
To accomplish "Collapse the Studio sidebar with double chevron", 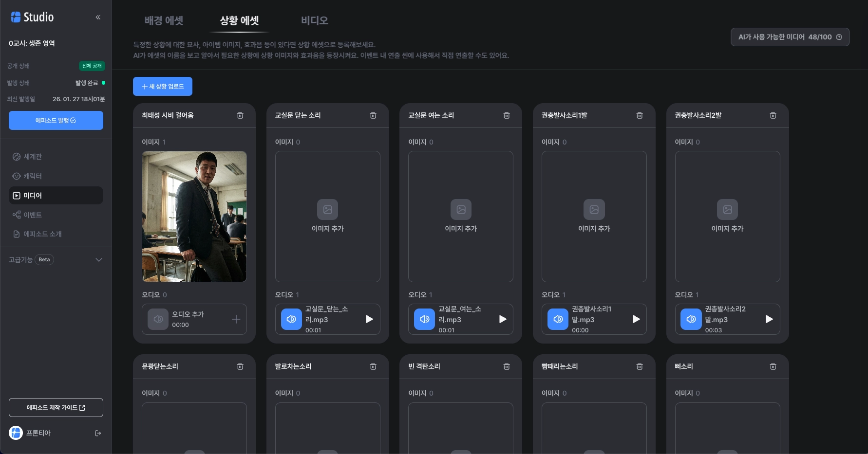I will (98, 17).
